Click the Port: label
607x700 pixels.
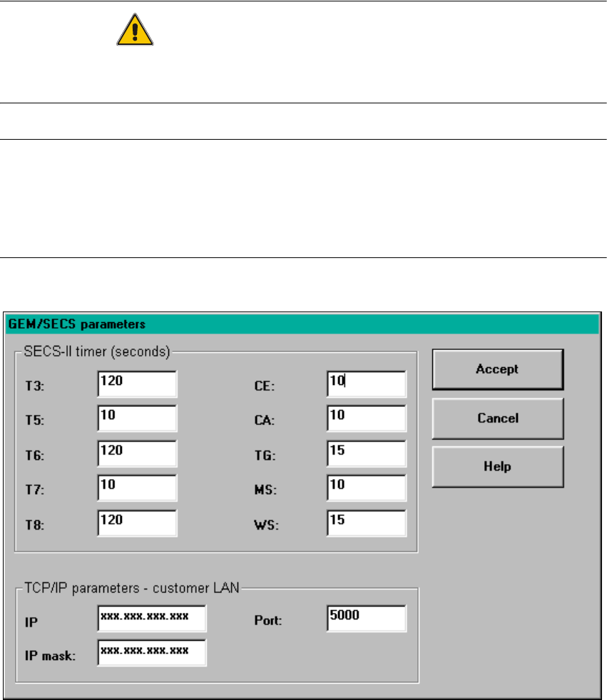pos(268,621)
